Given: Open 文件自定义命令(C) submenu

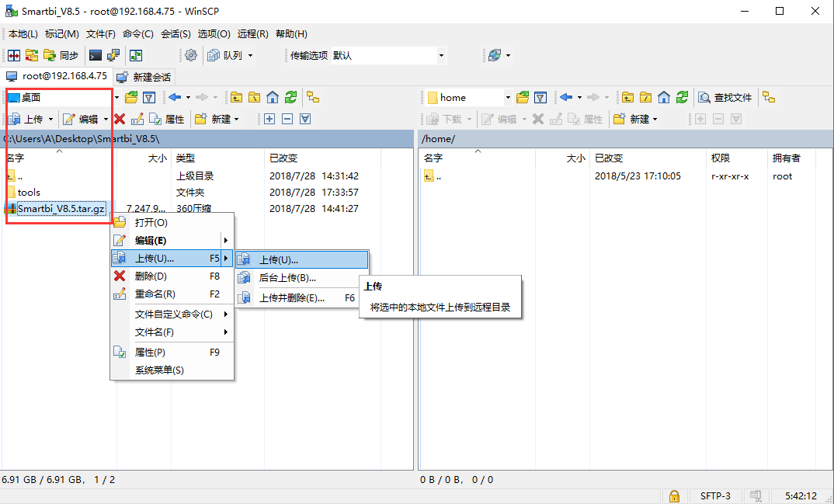Looking at the screenshot, I should click(172, 315).
